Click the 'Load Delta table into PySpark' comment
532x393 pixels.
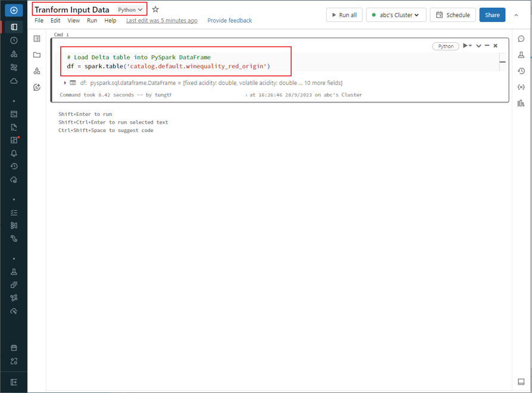click(139, 57)
